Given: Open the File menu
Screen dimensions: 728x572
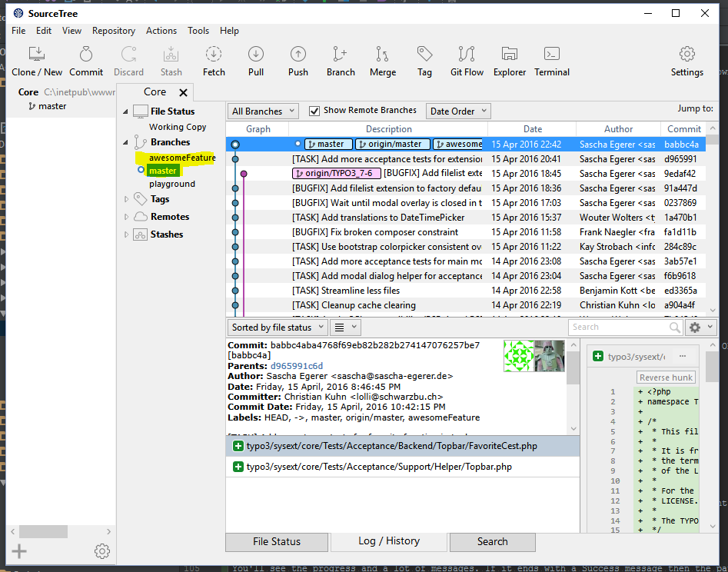Looking at the screenshot, I should tap(18, 31).
